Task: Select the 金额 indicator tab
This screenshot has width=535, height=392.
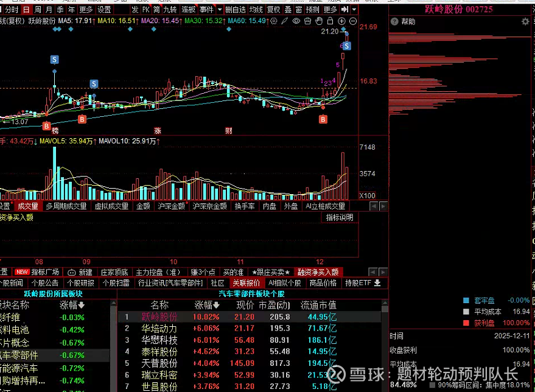Action: click(x=143, y=206)
